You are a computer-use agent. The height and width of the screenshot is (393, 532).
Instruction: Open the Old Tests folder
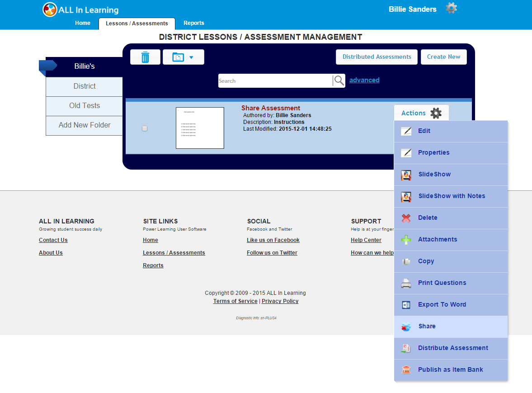coord(85,106)
